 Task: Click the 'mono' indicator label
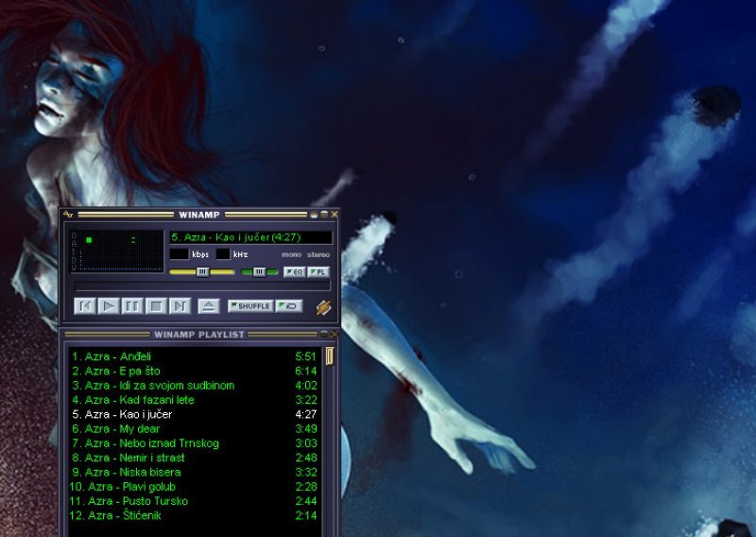[291, 254]
